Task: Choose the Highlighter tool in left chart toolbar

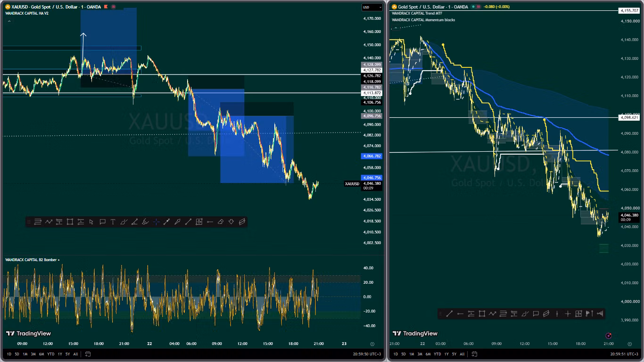Action: pos(146,222)
